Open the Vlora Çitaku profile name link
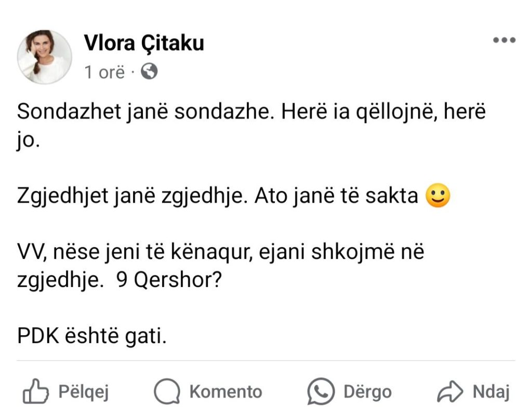Viewport: 532px width, 411px height. click(x=144, y=43)
